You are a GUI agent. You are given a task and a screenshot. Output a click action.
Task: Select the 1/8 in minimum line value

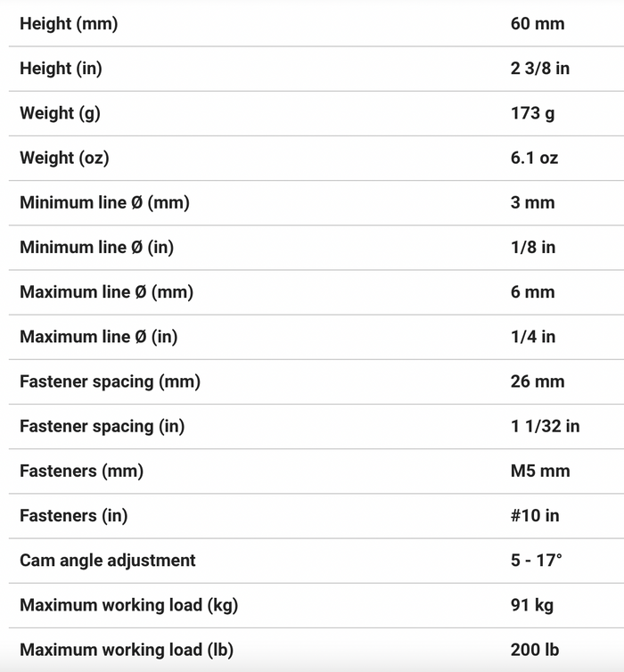533,247
